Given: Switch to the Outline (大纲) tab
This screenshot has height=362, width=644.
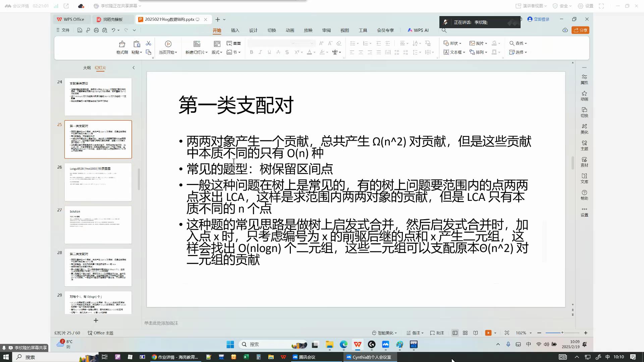Looking at the screenshot, I should pos(87,68).
